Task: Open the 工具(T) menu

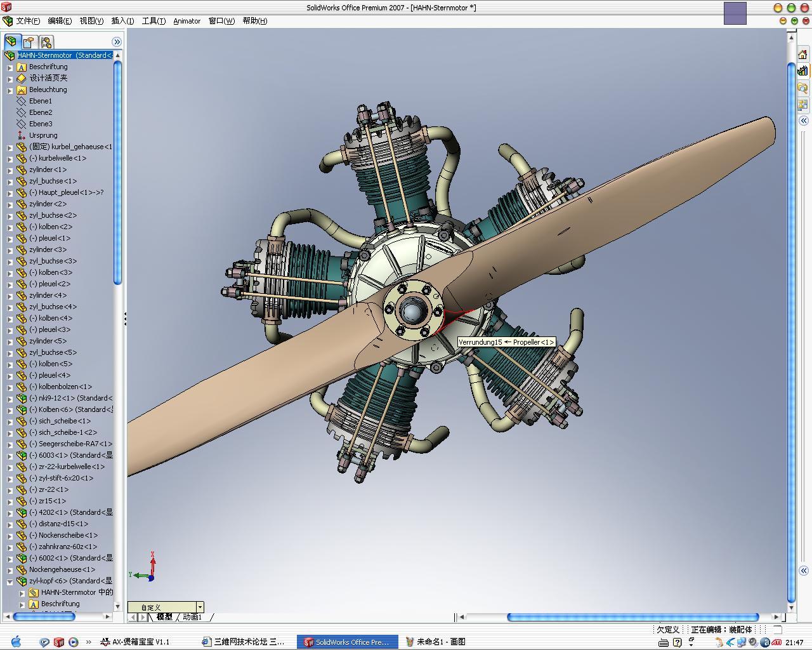Action: 154,21
